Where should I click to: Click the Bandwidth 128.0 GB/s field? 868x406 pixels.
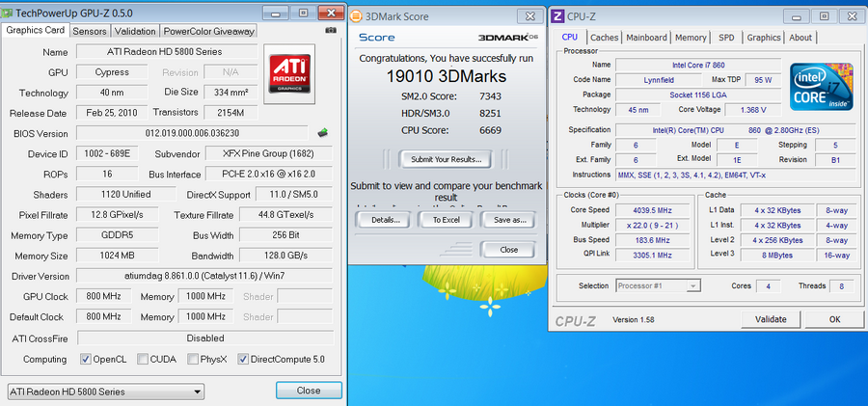tap(285, 256)
